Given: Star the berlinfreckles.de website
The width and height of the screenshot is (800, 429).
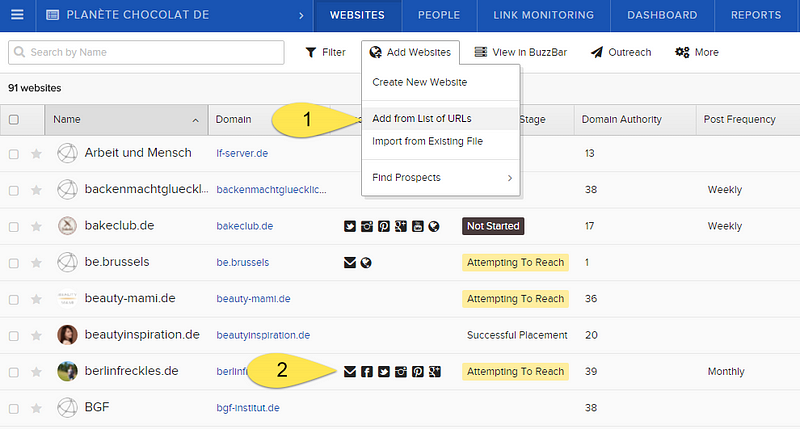Looking at the screenshot, I should [36, 372].
